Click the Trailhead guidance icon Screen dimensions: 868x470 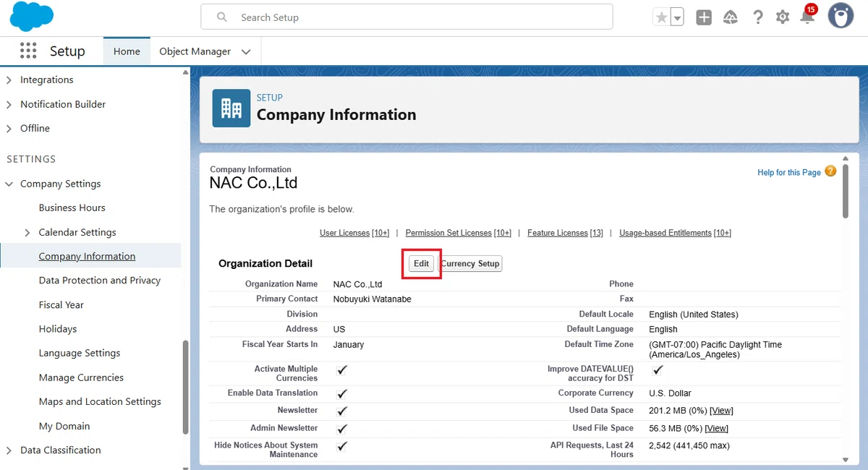point(731,17)
